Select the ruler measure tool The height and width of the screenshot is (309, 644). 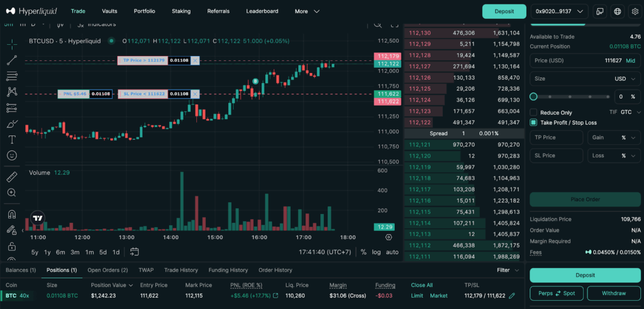[x=12, y=177]
